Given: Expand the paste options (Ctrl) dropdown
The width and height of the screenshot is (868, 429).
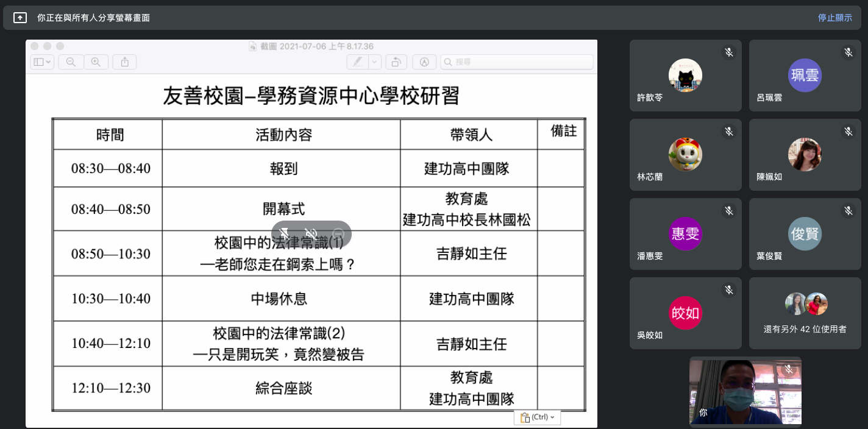Looking at the screenshot, I should coord(537,417).
